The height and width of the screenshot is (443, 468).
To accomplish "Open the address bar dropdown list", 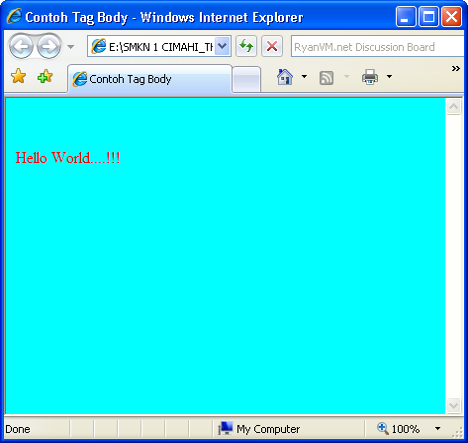I will (222, 46).
